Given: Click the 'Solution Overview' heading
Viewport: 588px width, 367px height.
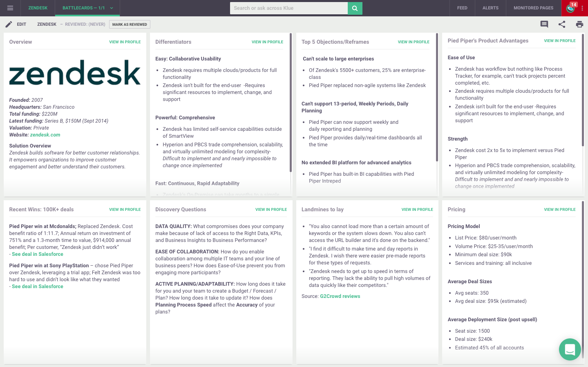Looking at the screenshot, I should pyautogui.click(x=30, y=146).
